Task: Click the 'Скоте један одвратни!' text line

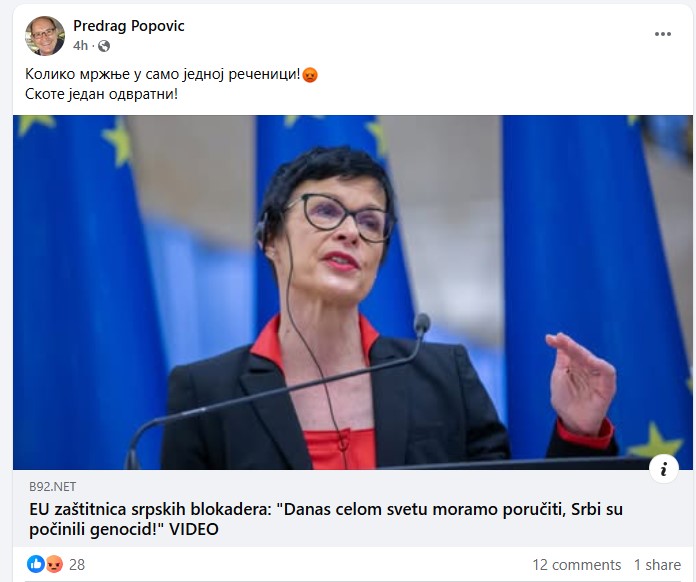Action: (x=101, y=94)
